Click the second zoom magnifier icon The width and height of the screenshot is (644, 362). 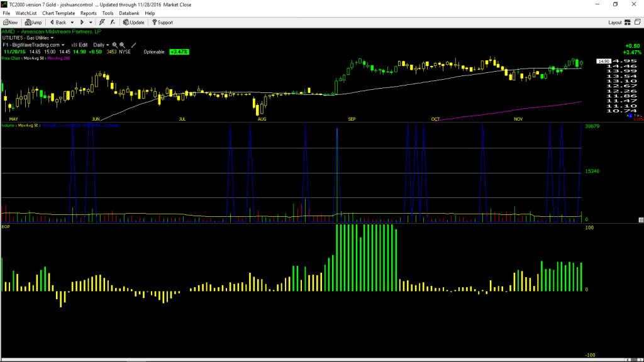[x=123, y=45]
